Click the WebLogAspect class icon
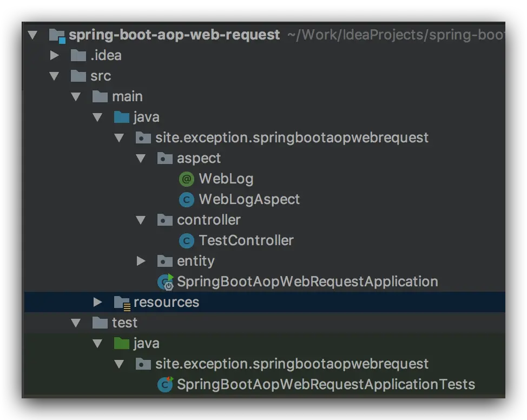 point(187,200)
